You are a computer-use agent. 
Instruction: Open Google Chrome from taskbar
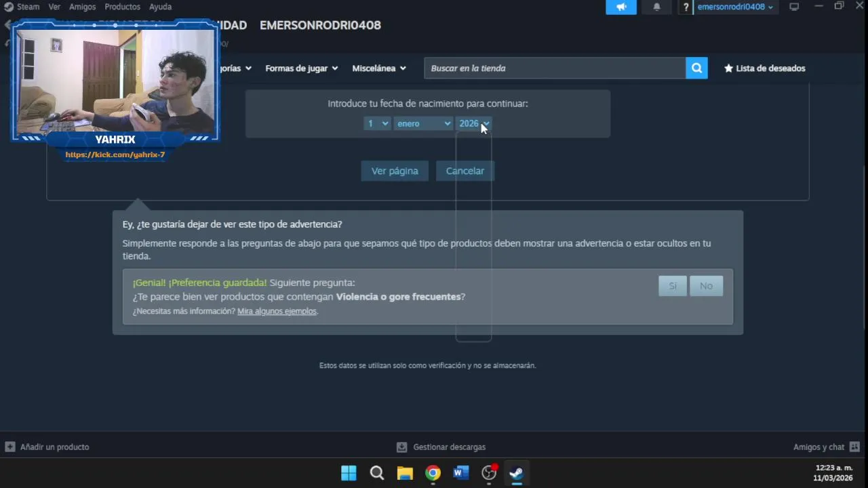pos(433,473)
